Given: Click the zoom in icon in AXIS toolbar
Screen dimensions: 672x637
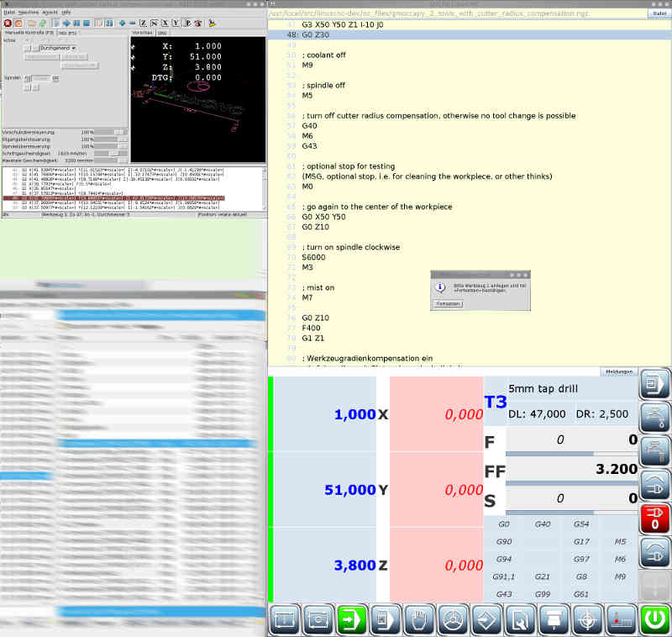Looking at the screenshot, I should (x=122, y=24).
